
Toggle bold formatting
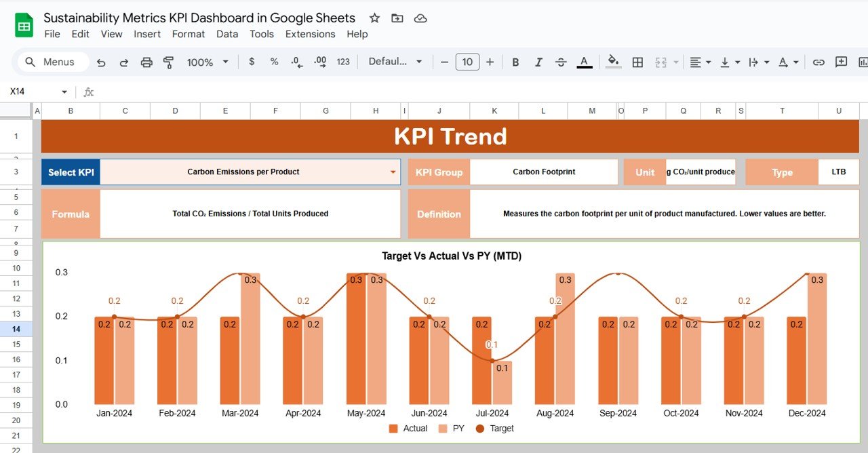(x=515, y=62)
